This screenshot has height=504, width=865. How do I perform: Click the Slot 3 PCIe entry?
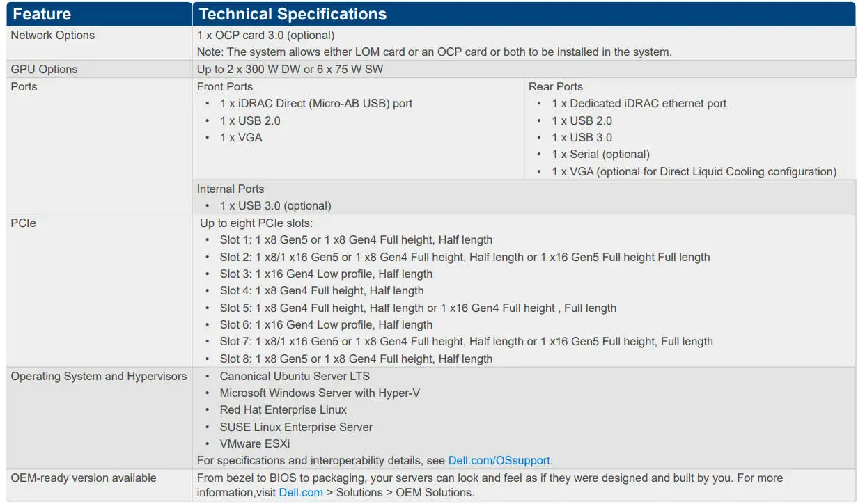[326, 274]
